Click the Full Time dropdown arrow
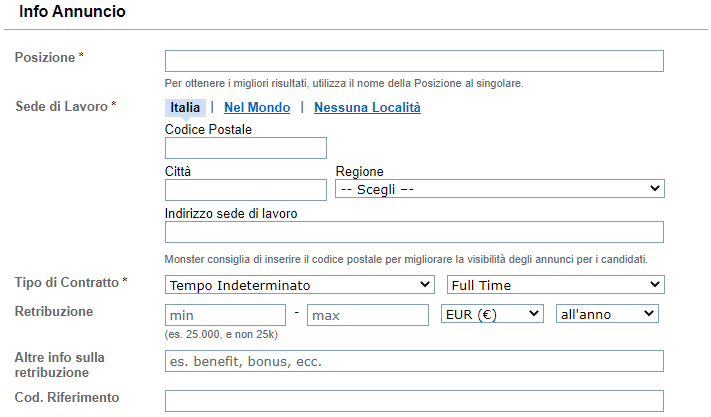This screenshot has height=417, width=711. [654, 284]
